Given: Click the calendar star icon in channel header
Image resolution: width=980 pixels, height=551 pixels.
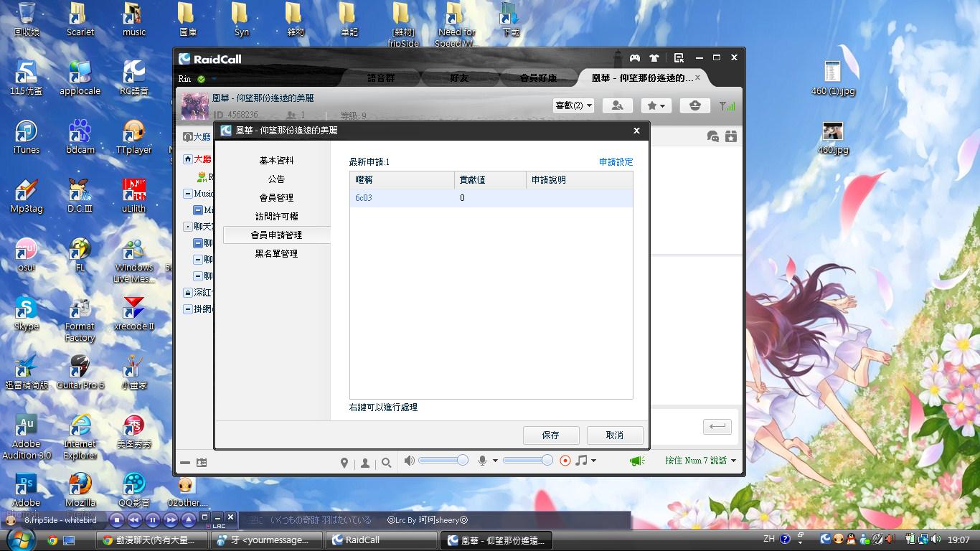Looking at the screenshot, I should tap(730, 136).
